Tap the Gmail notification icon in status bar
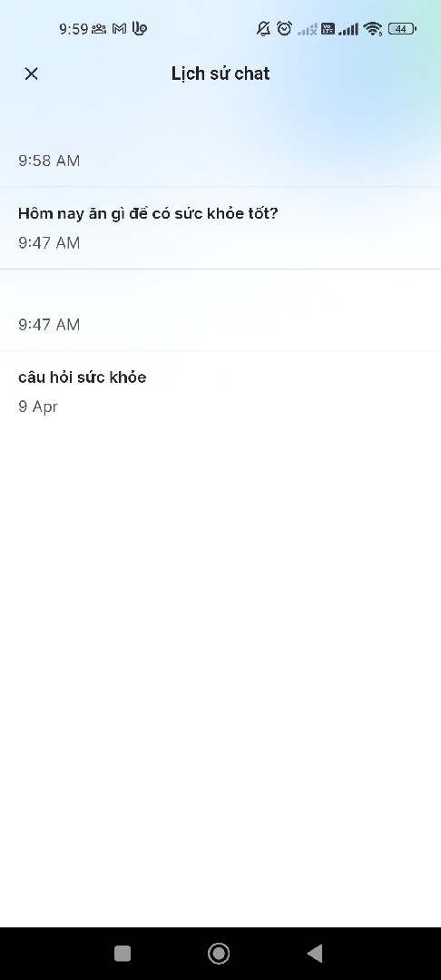Image resolution: width=441 pixels, height=980 pixels. pyautogui.click(x=119, y=29)
